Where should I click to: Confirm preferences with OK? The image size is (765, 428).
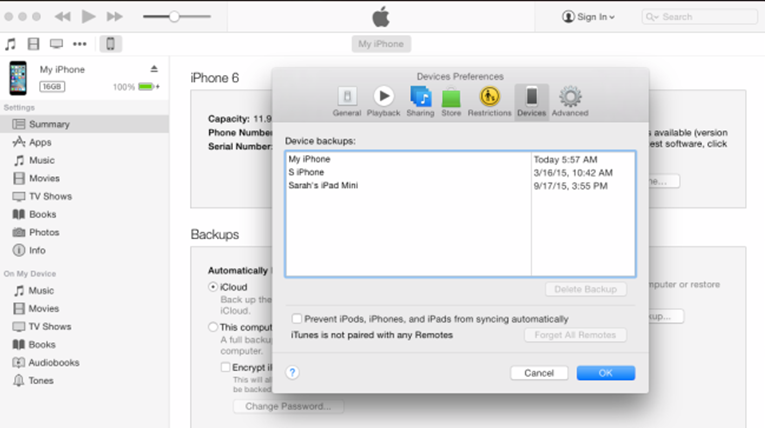point(605,373)
